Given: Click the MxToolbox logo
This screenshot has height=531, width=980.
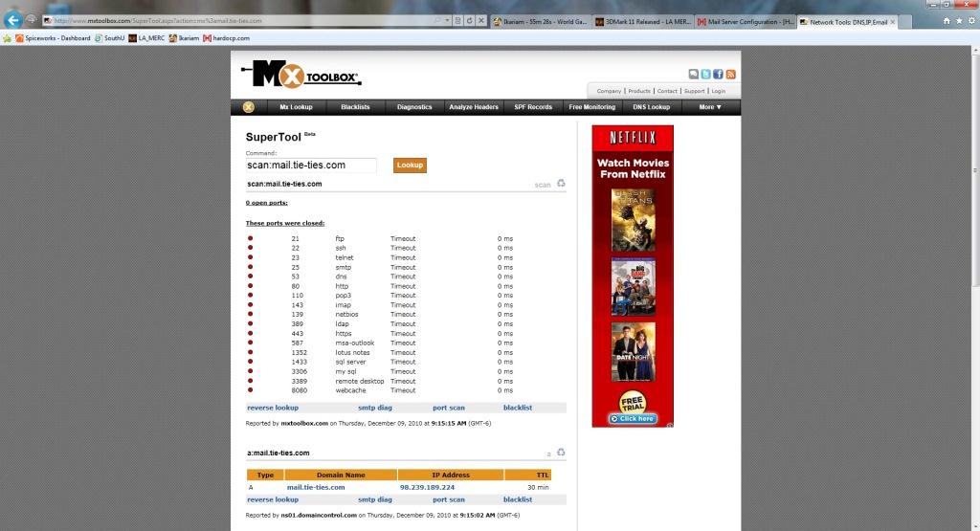Looking at the screenshot, I should [x=301, y=75].
